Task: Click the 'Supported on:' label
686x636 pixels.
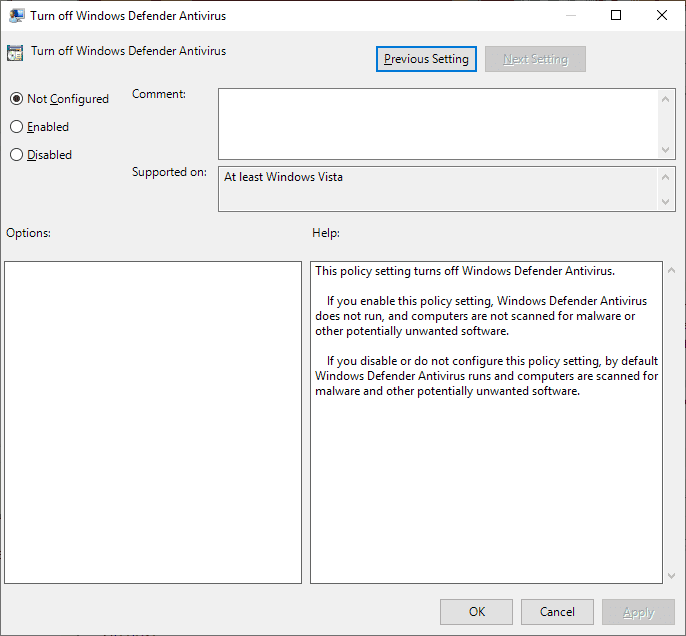Action: pyautogui.click(x=169, y=172)
